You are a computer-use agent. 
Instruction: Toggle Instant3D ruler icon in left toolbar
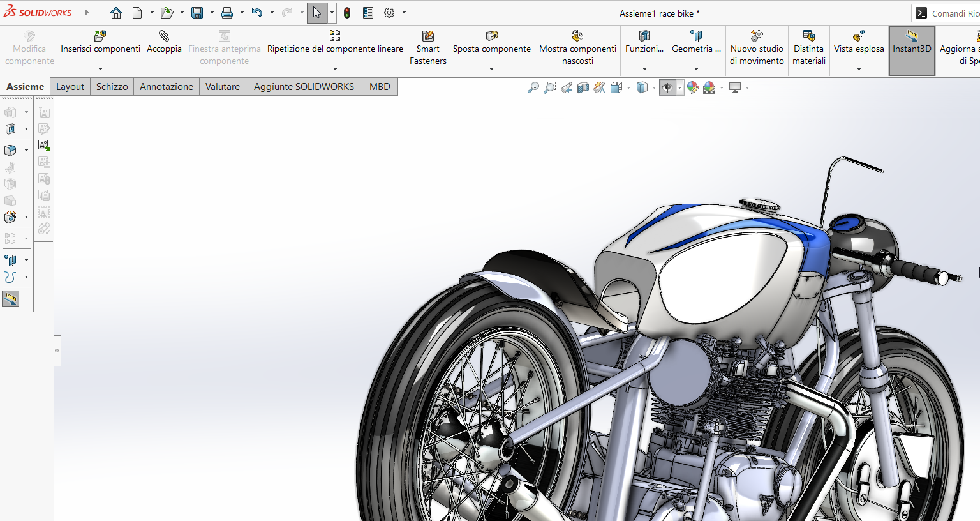[x=10, y=299]
